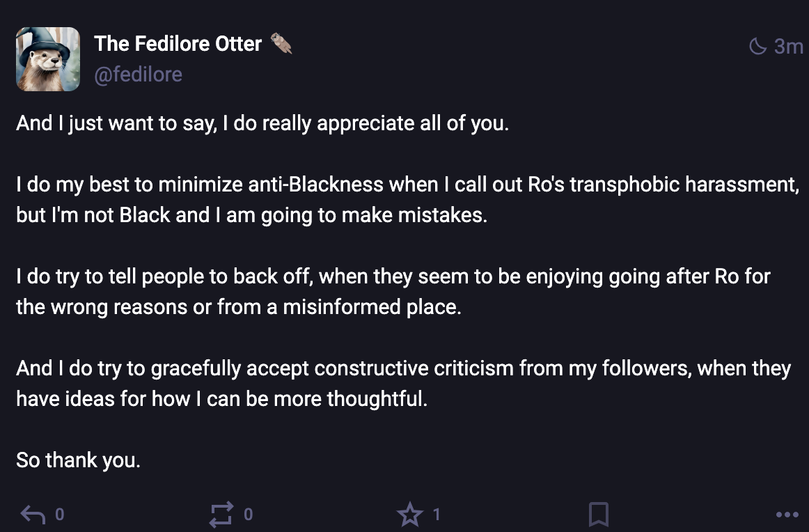The width and height of the screenshot is (809, 532).
Task: Reply to the Fedilore Otter post
Action: click(33, 515)
